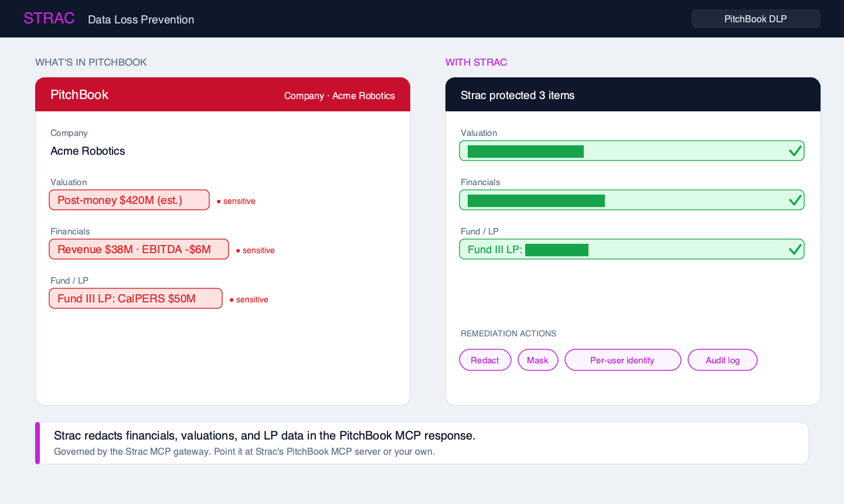Click the WHAT'S IN PITCHBOOK heading
Screen dimensions: 844x504
(x=91, y=62)
